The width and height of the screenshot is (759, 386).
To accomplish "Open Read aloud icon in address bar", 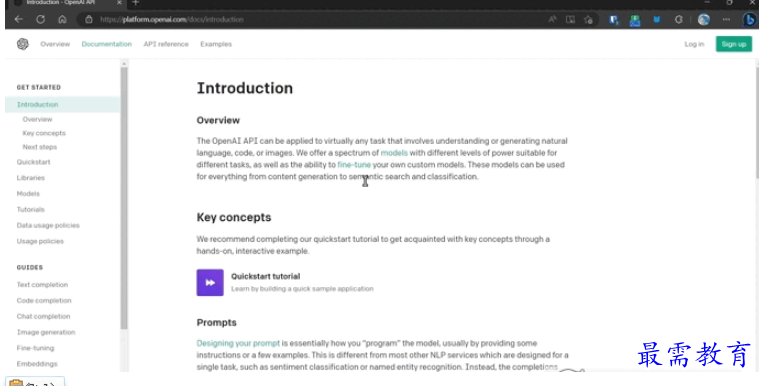I will tap(552, 19).
